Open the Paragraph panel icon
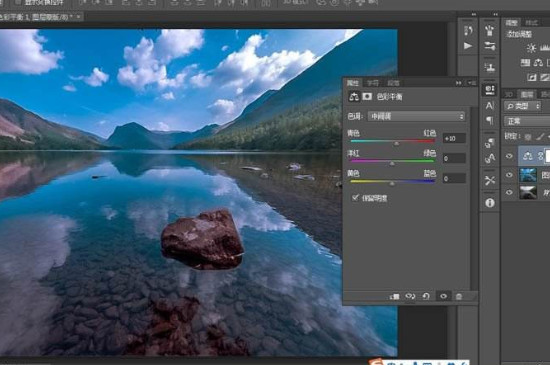The height and width of the screenshot is (365, 550). click(x=490, y=121)
